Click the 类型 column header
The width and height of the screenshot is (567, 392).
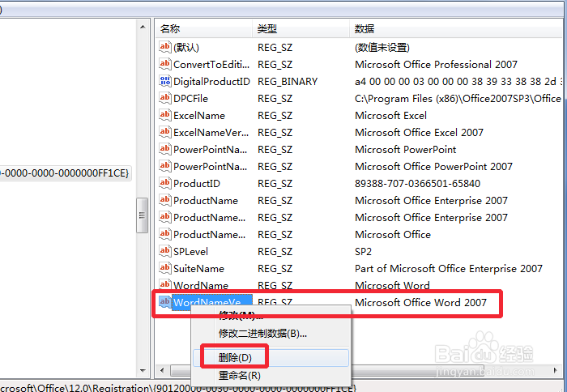(x=301, y=28)
